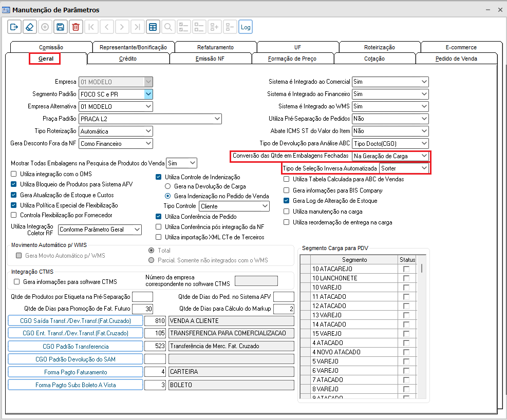Toggle Utiliza integração com o OMS
Screen dimensions: 507x420
[x=13, y=174]
